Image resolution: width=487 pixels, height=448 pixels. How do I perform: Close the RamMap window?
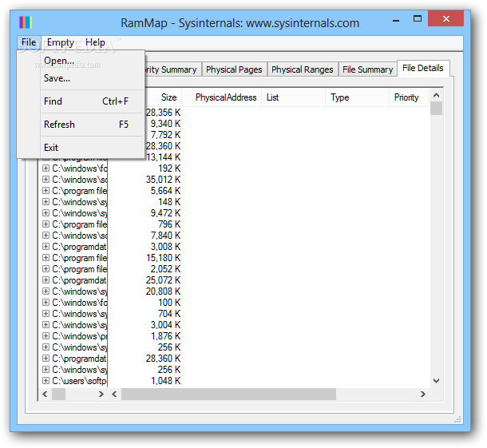coord(446,18)
